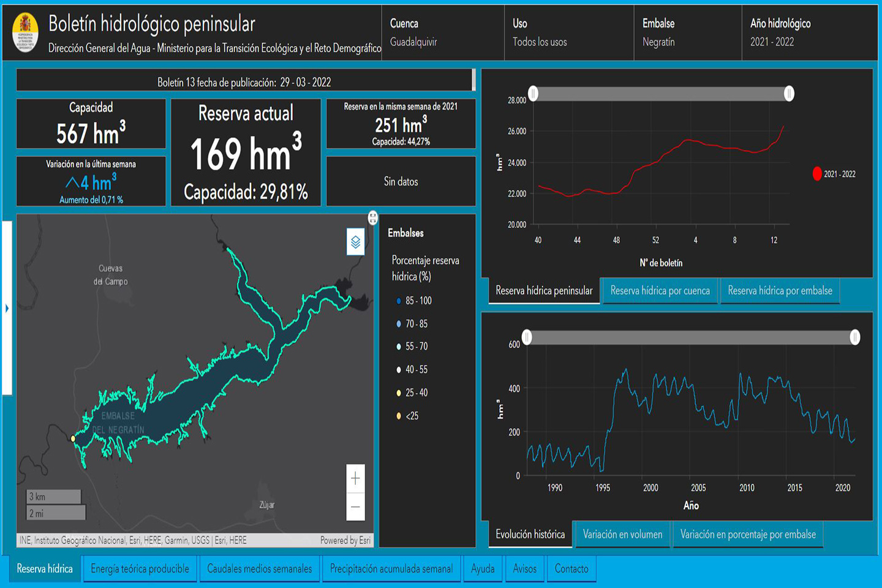Image resolution: width=882 pixels, height=588 pixels.
Task: Expand the map to full screen
Action: [x=372, y=218]
